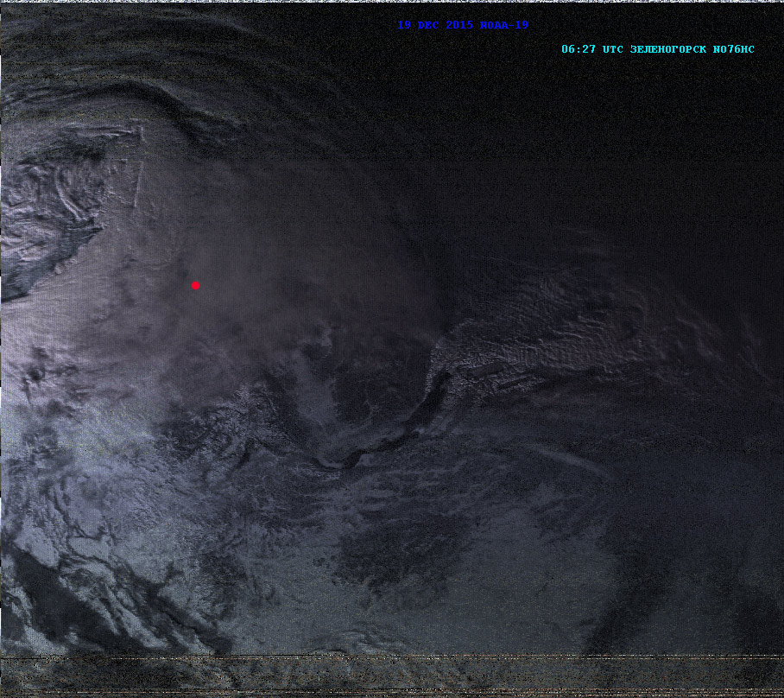Click the dotted noise line along the top edge

pyautogui.click(x=389, y=3)
